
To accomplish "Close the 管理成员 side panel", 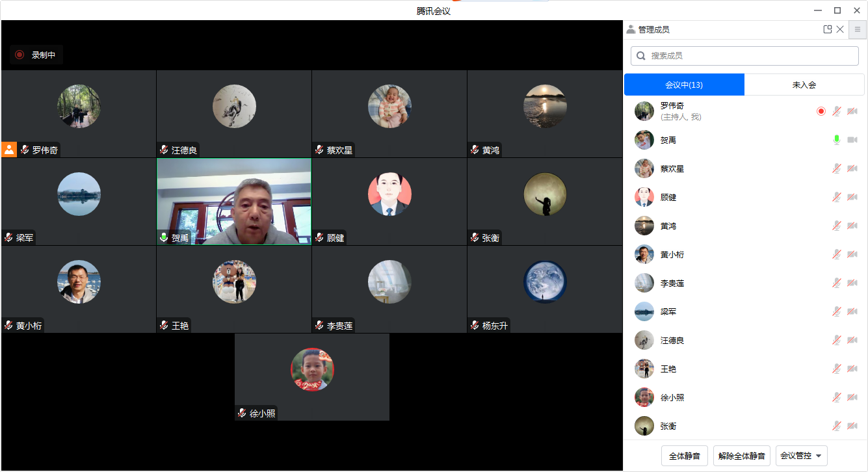I will (840, 29).
